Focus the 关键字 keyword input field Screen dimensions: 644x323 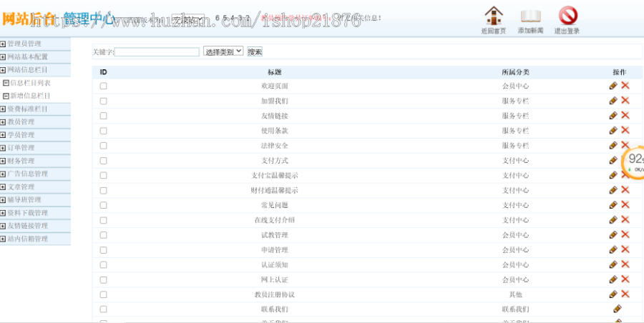tap(157, 52)
